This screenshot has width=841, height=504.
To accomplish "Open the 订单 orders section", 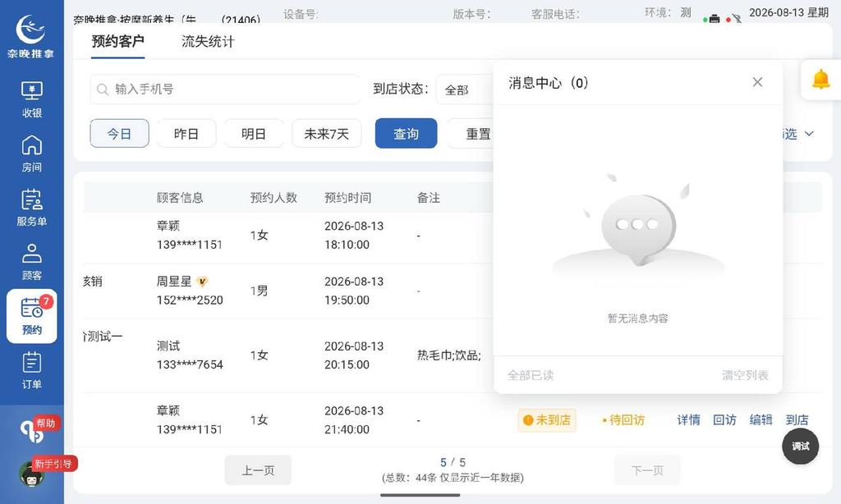I will (32, 370).
